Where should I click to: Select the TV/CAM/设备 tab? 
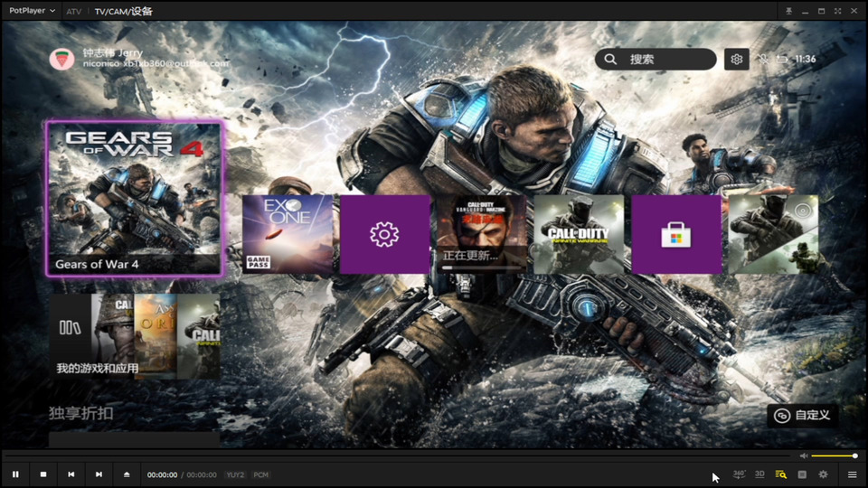coord(124,11)
